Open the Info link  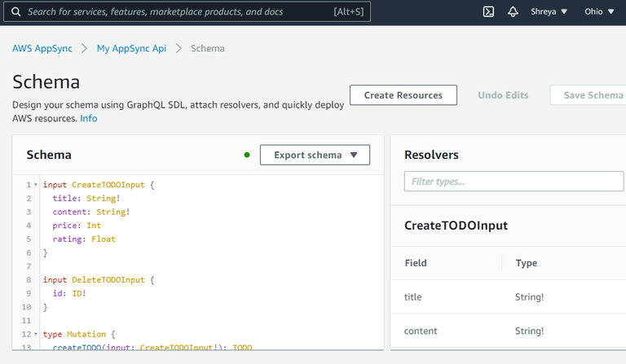point(88,118)
